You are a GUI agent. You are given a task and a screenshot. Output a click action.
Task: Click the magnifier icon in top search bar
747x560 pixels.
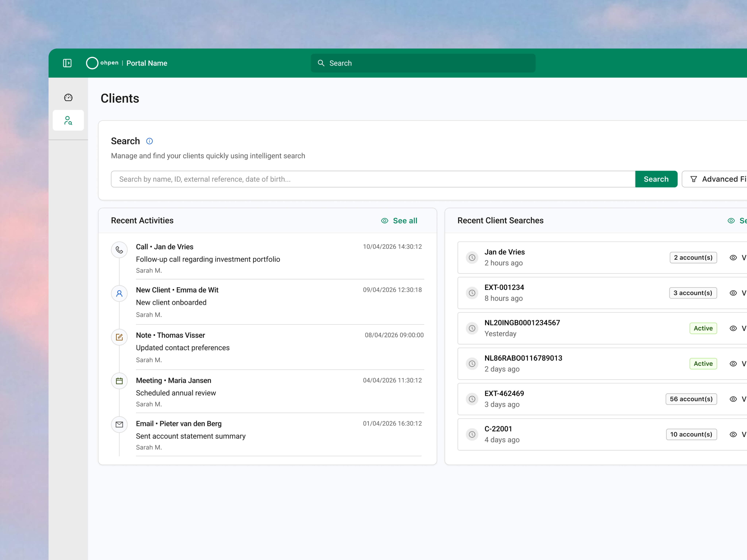321,63
